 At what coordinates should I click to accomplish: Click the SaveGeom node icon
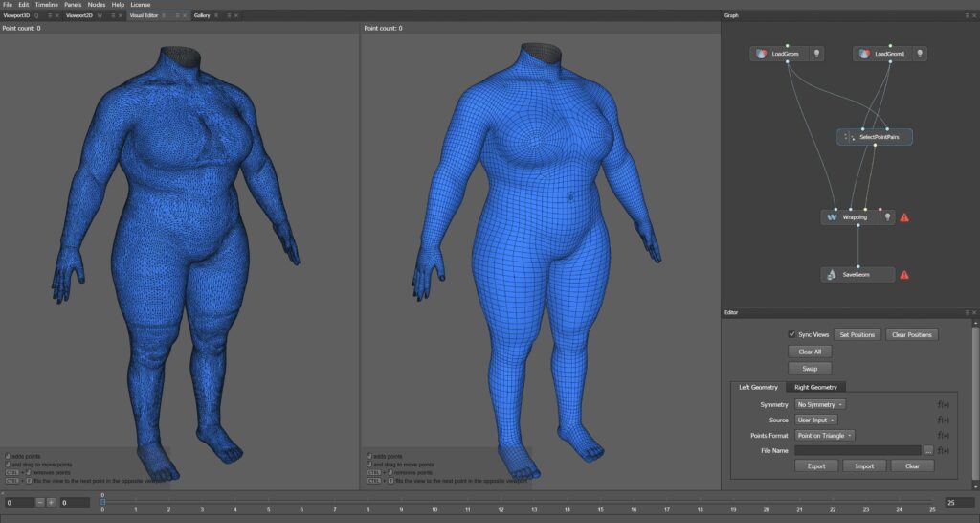pos(833,275)
